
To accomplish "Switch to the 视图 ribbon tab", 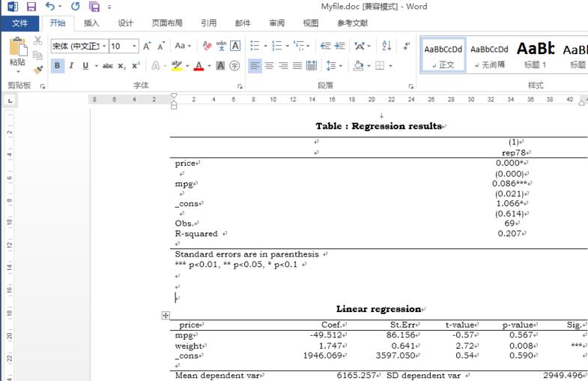I will tap(311, 23).
